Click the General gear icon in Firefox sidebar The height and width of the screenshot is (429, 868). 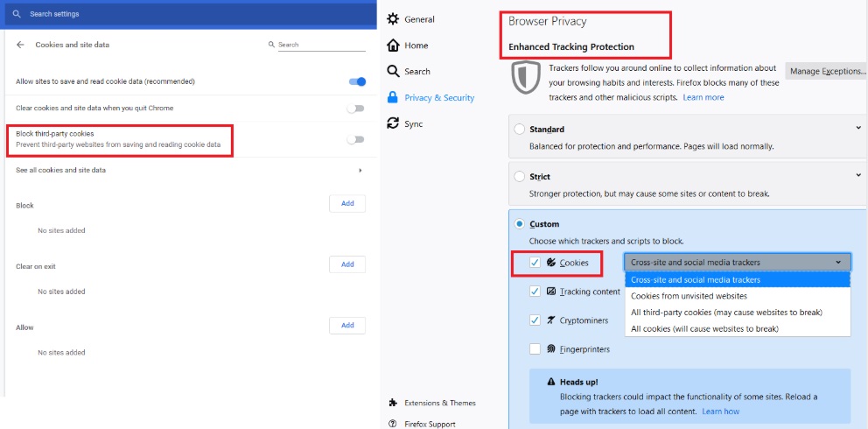point(393,19)
